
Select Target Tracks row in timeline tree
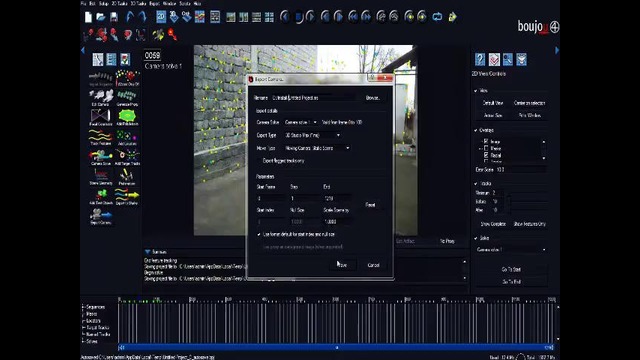97,327
